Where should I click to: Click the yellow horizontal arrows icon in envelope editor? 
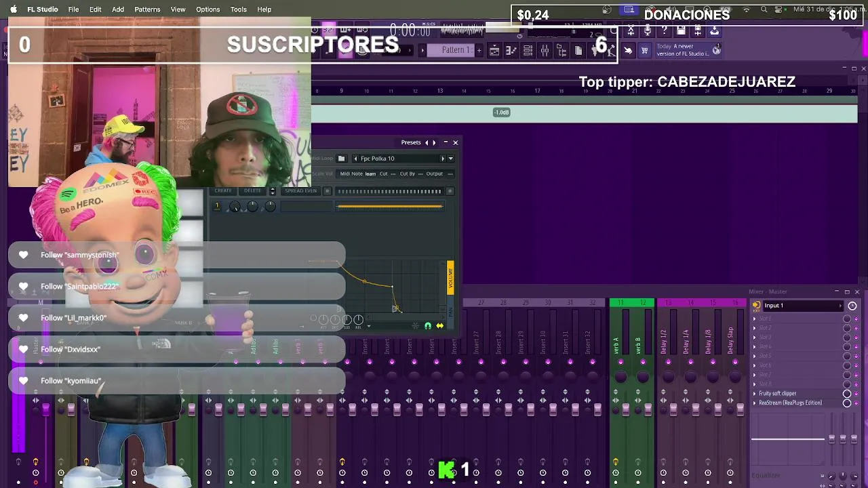tap(440, 326)
